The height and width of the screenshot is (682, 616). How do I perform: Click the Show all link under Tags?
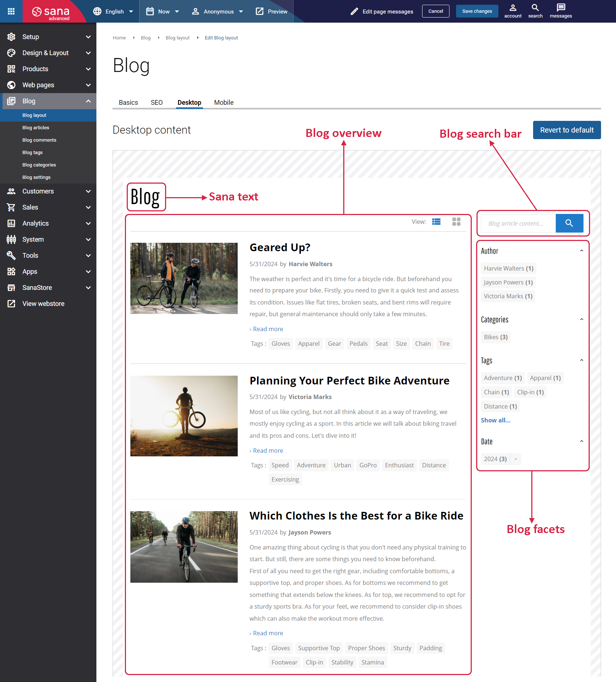pos(495,420)
